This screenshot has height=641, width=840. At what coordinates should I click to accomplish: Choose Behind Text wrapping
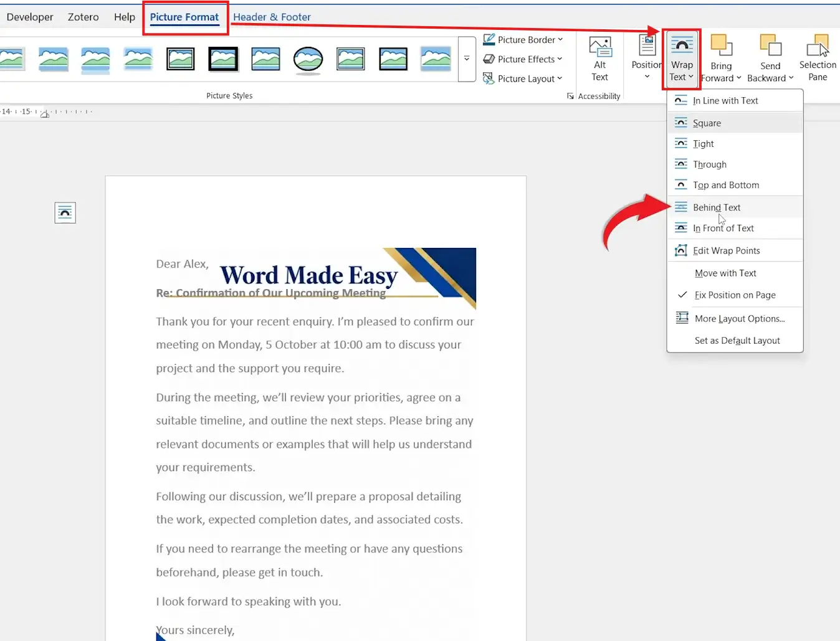(x=735, y=207)
